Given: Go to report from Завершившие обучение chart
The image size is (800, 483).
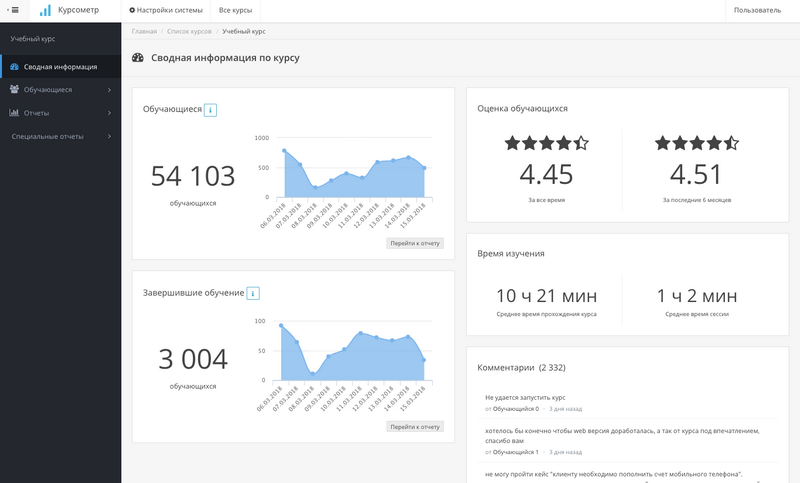Looking at the screenshot, I should pos(415,426).
